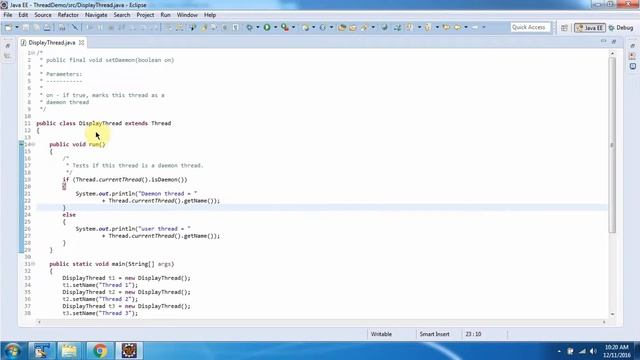Open the Navigate menu

96,15
